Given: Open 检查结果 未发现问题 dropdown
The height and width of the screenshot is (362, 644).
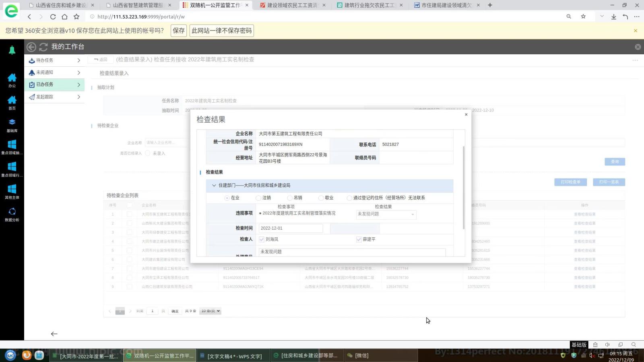Looking at the screenshot, I should point(386,214).
